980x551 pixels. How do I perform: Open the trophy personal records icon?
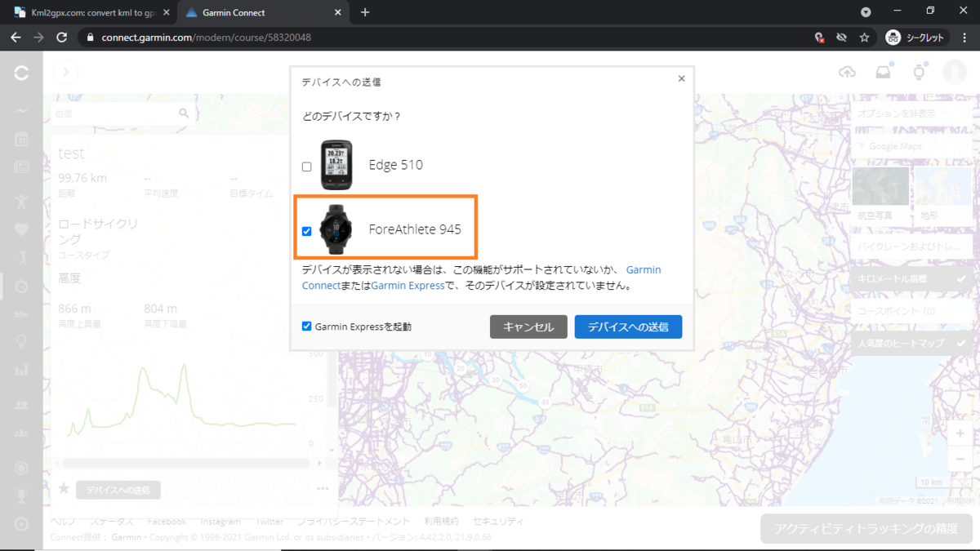point(22,495)
